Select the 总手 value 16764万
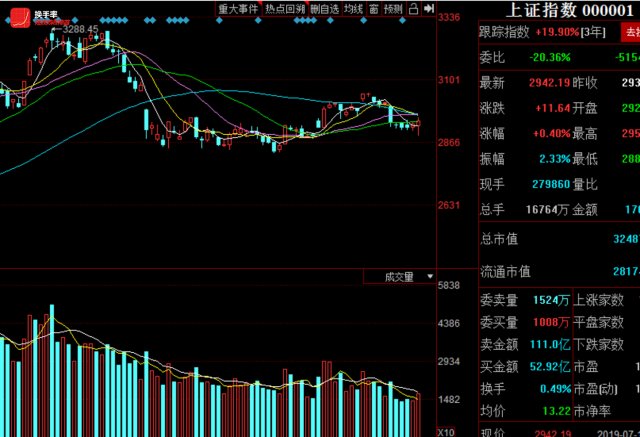The width and height of the screenshot is (640, 437). [x=547, y=210]
